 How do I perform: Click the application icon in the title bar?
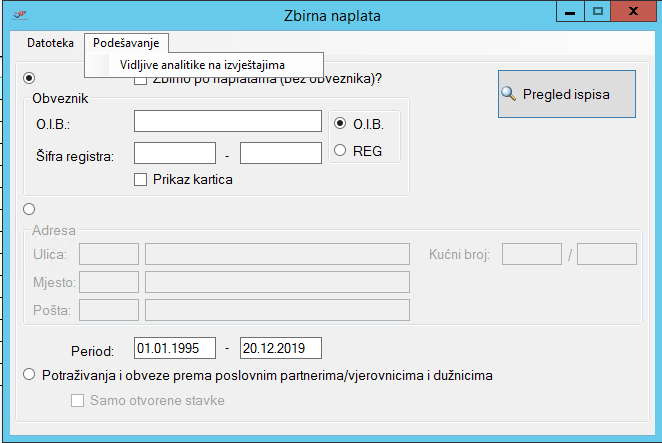pos(16,14)
